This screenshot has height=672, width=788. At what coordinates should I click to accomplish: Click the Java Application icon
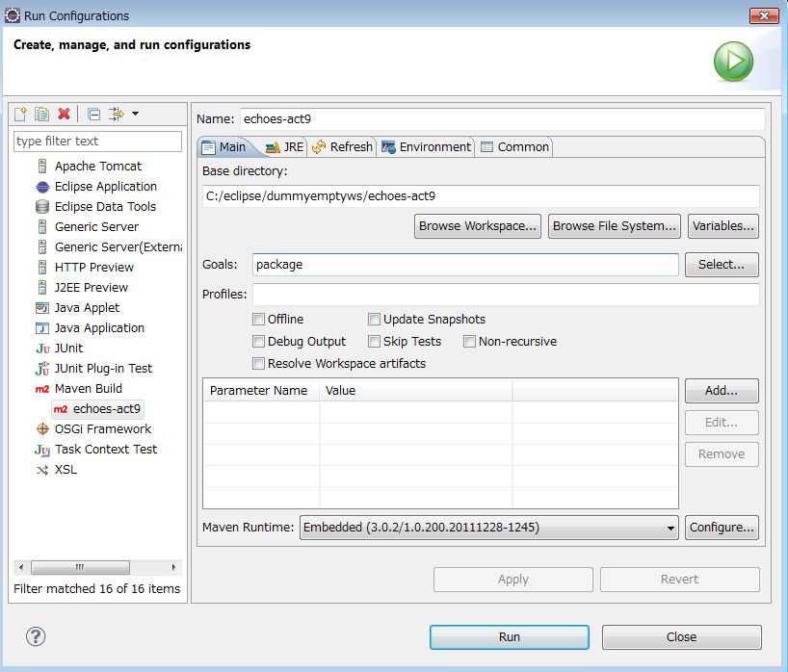[x=42, y=328]
